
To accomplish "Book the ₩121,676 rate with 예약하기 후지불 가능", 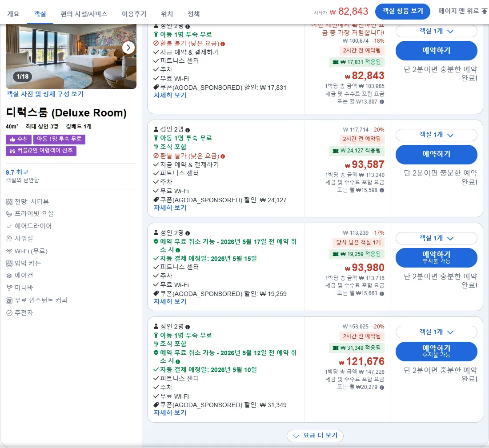I will coord(436,352).
